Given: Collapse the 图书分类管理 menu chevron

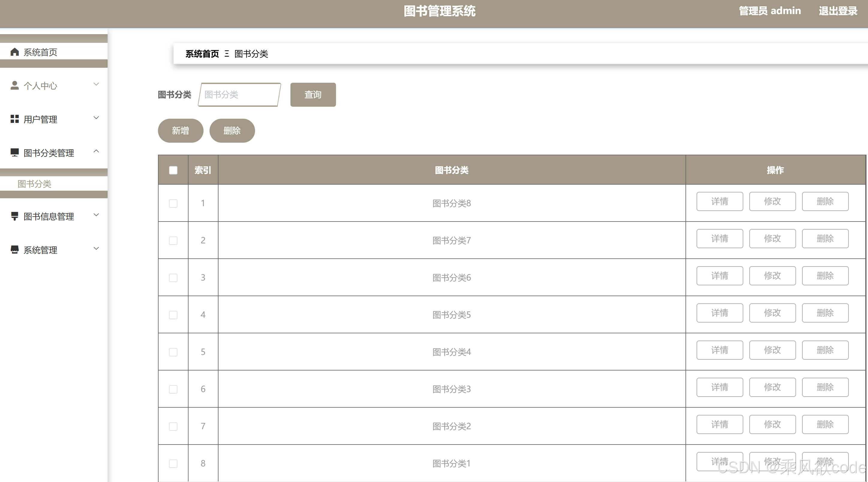Looking at the screenshot, I should tap(96, 151).
